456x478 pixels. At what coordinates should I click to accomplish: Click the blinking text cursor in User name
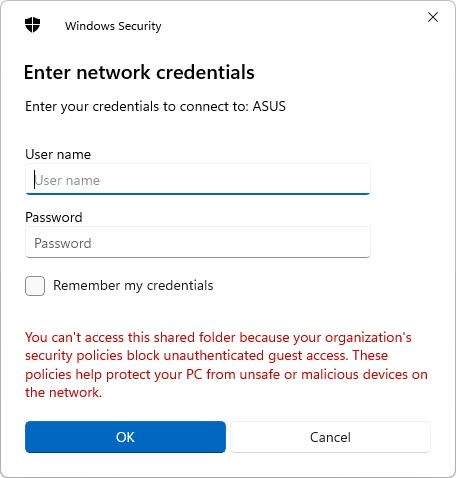click(x=34, y=180)
